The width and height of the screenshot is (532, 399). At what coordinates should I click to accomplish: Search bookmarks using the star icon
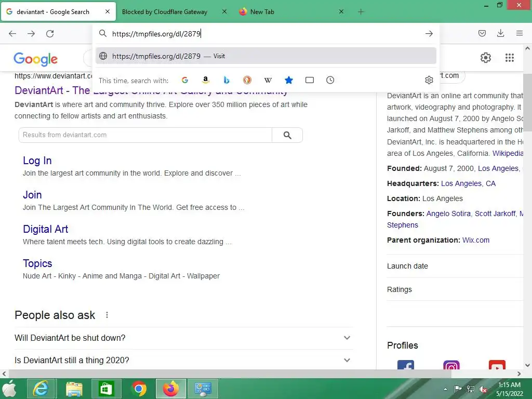[x=289, y=80]
